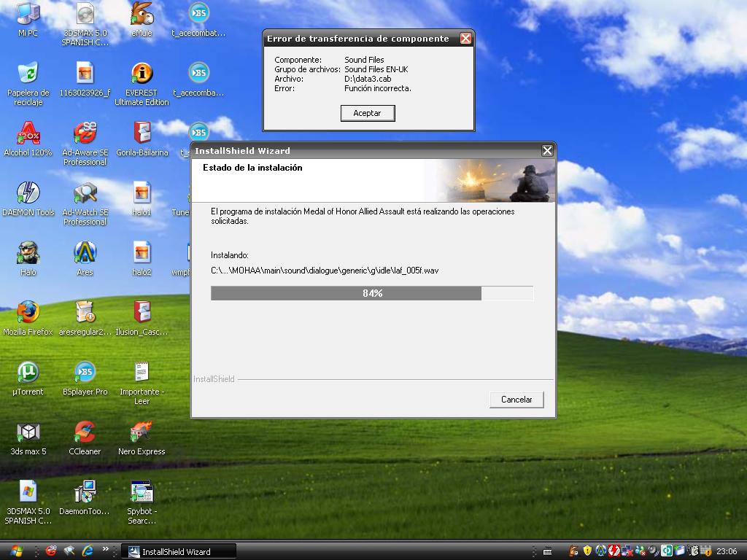Select the halo1 file icon
The width and height of the screenshot is (747, 560).
pos(142,199)
